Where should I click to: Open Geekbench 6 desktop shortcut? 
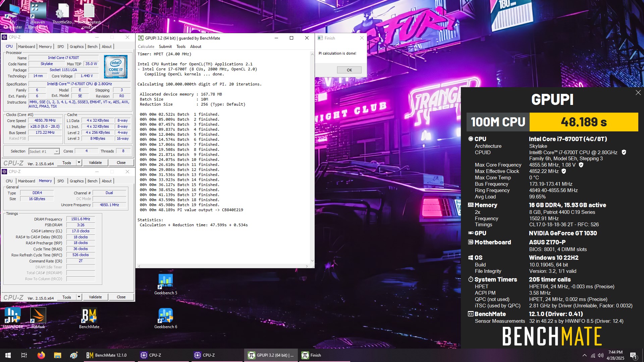tap(166, 318)
